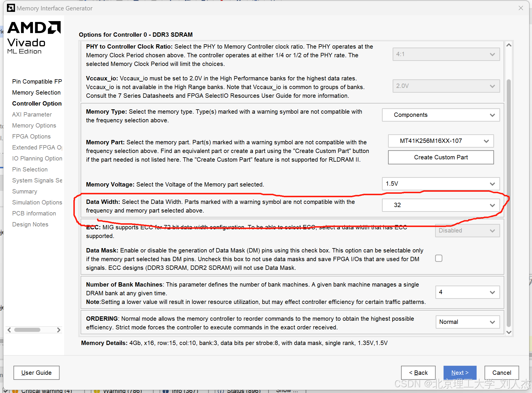
Task: Select Design Notes step in sidebar
Action: click(30, 224)
